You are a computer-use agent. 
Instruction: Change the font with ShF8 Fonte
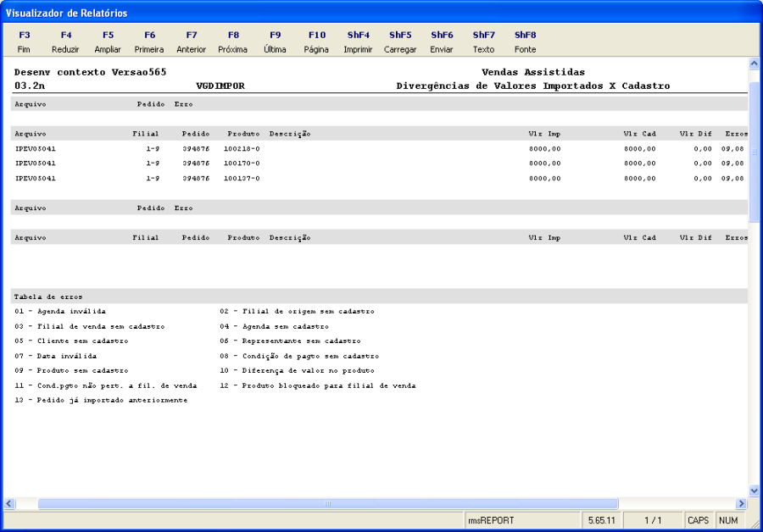526,42
